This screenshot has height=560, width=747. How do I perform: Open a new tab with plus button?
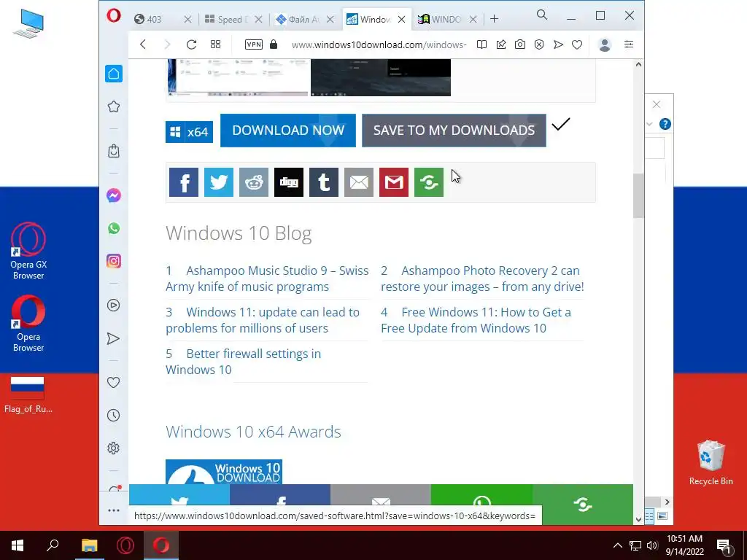(494, 19)
